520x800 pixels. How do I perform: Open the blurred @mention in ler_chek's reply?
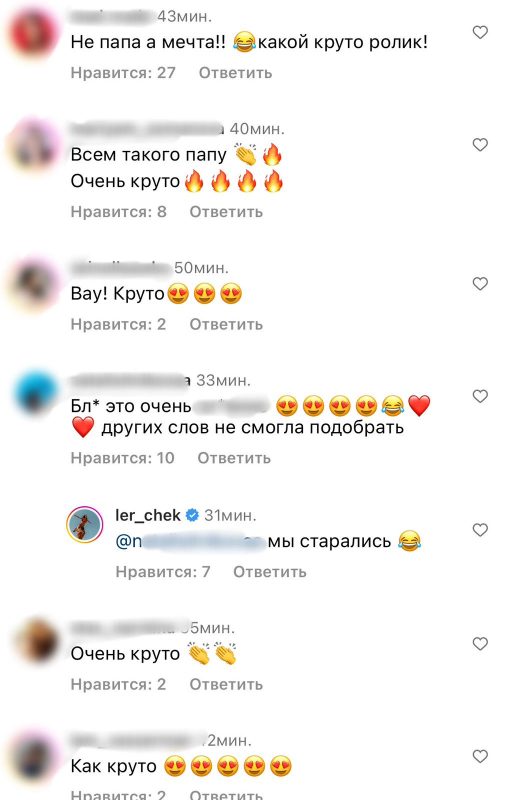point(192,542)
